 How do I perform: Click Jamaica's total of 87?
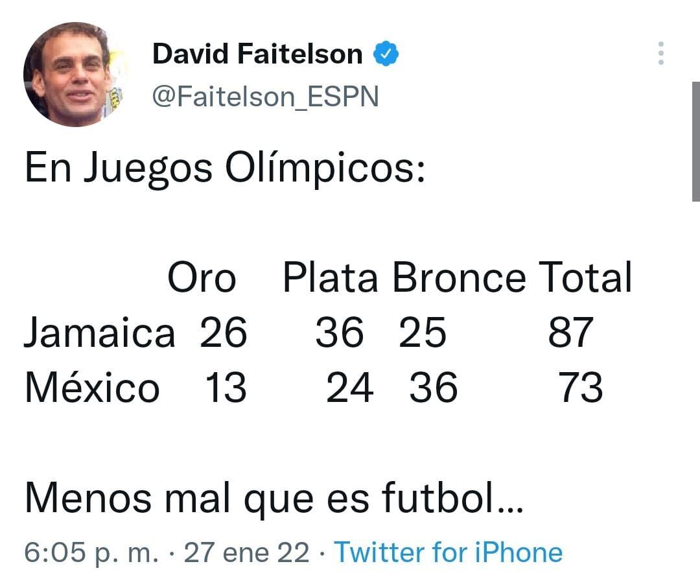click(x=570, y=333)
